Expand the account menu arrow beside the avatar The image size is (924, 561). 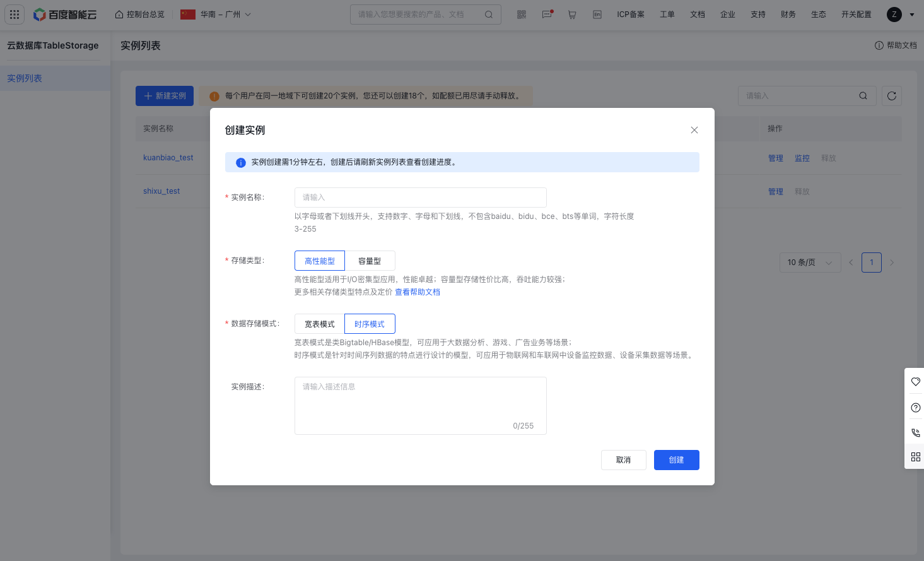pos(912,15)
